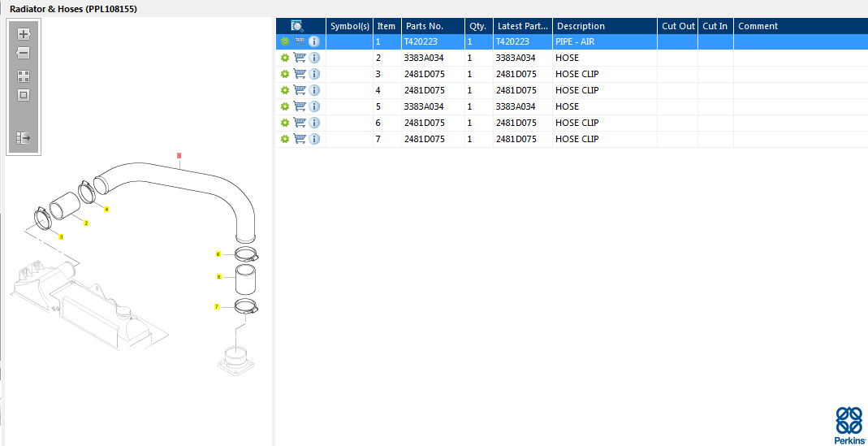Image resolution: width=868 pixels, height=446 pixels.
Task: Open gear options for item 6 HOSE CLIP
Action: click(284, 123)
